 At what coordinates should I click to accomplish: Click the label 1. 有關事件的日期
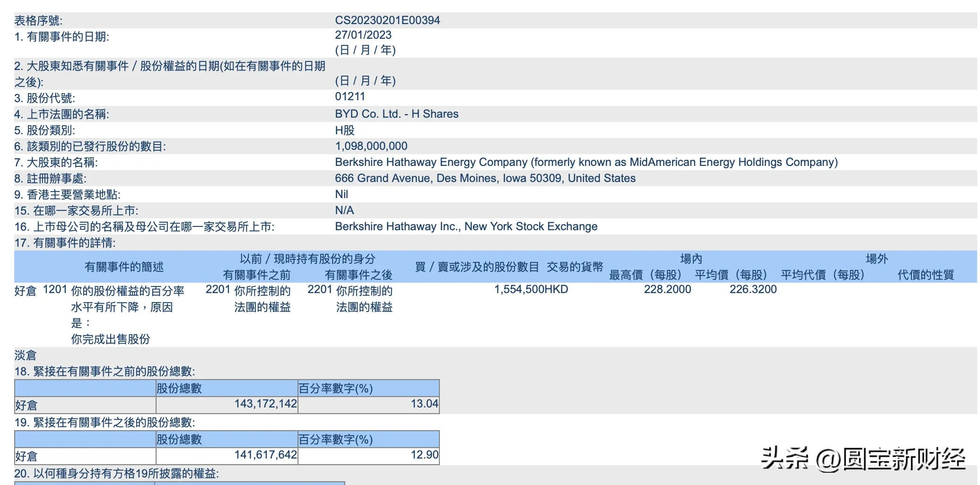pyautogui.click(x=61, y=36)
